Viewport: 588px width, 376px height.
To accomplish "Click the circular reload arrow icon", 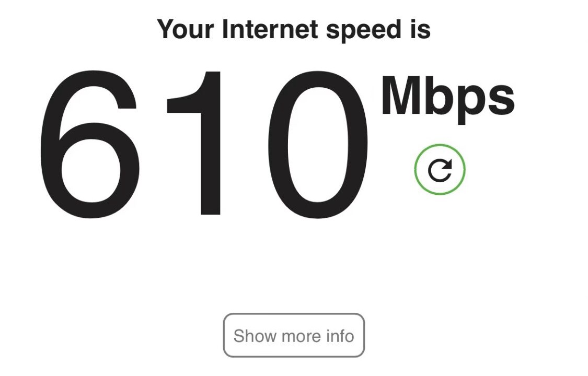I will 440,170.
